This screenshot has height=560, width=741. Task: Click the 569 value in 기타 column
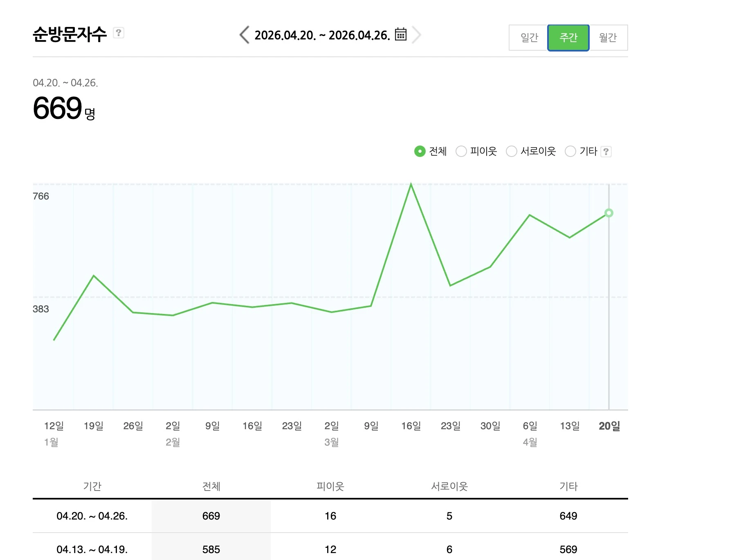click(568, 549)
